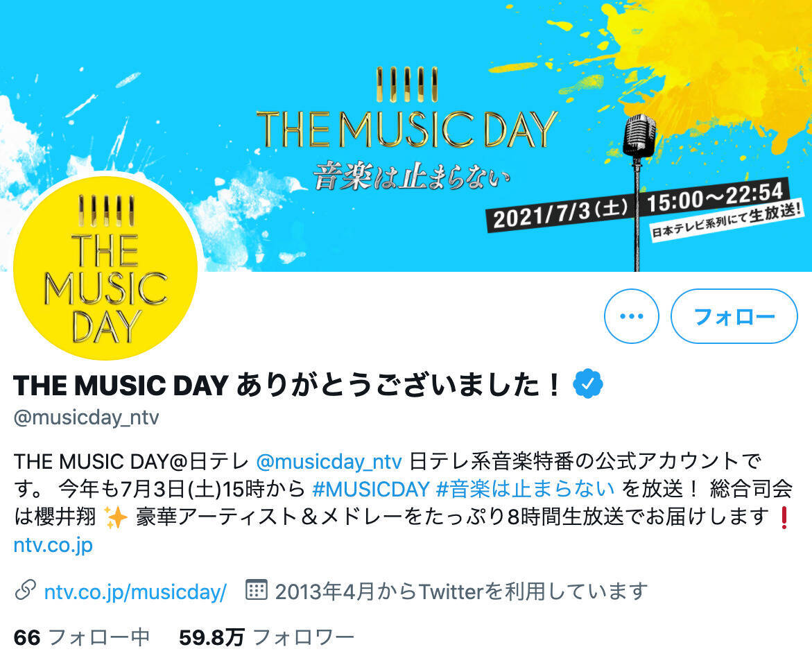The image size is (812, 656).
Task: Open the #音楽は止まらない hashtag link
Action: 525,489
